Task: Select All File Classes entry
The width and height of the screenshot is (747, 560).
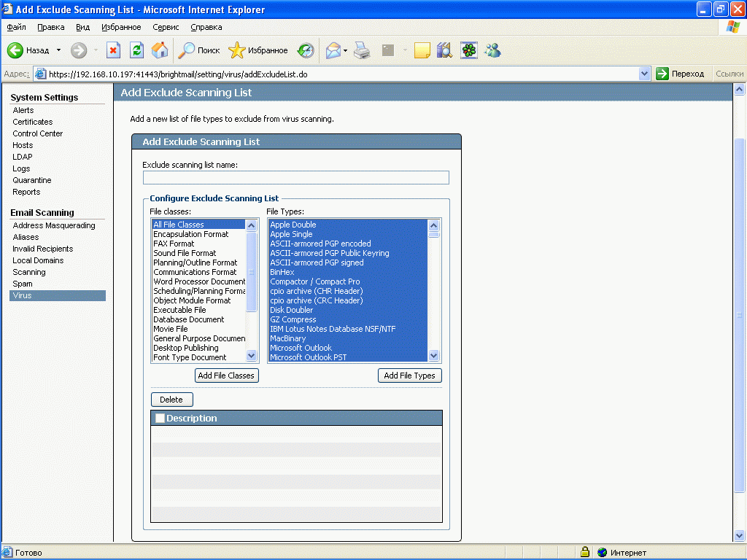Action: click(199, 225)
